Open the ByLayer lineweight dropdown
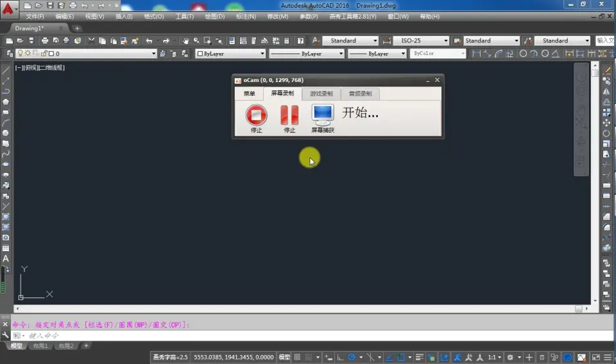Viewport: 616px width, 364px height. click(x=377, y=53)
